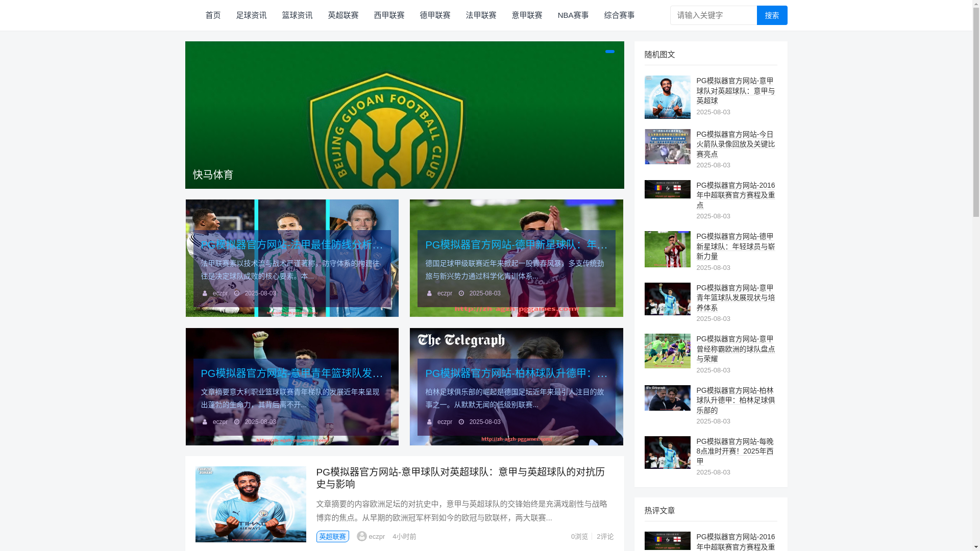Click the 随机图文 section heading
This screenshot has height=551, width=980.
659,55
